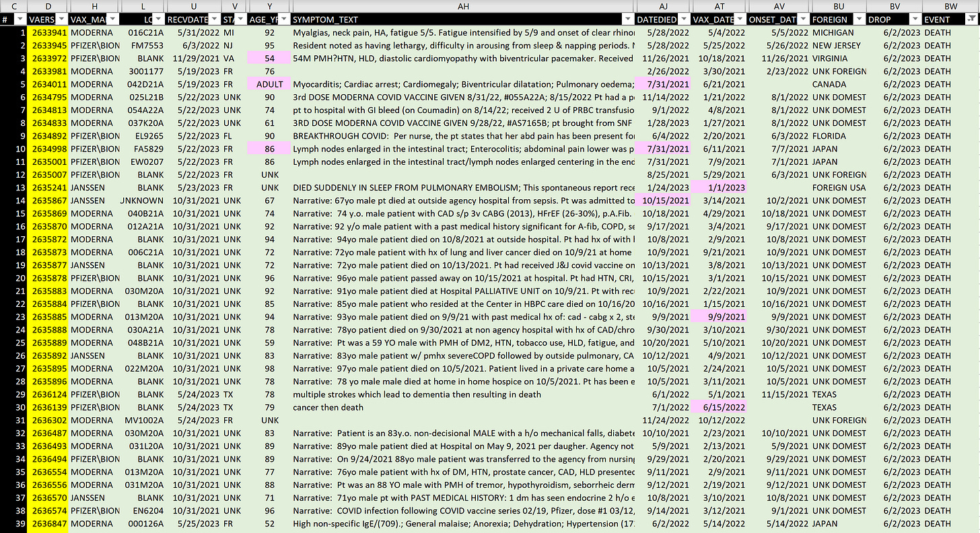Select row number 20 in the index column

tap(13, 278)
